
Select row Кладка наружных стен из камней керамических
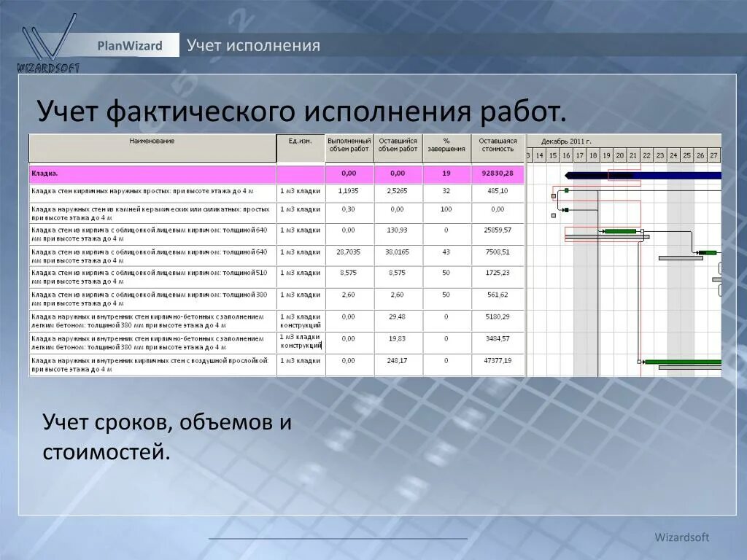152,214
